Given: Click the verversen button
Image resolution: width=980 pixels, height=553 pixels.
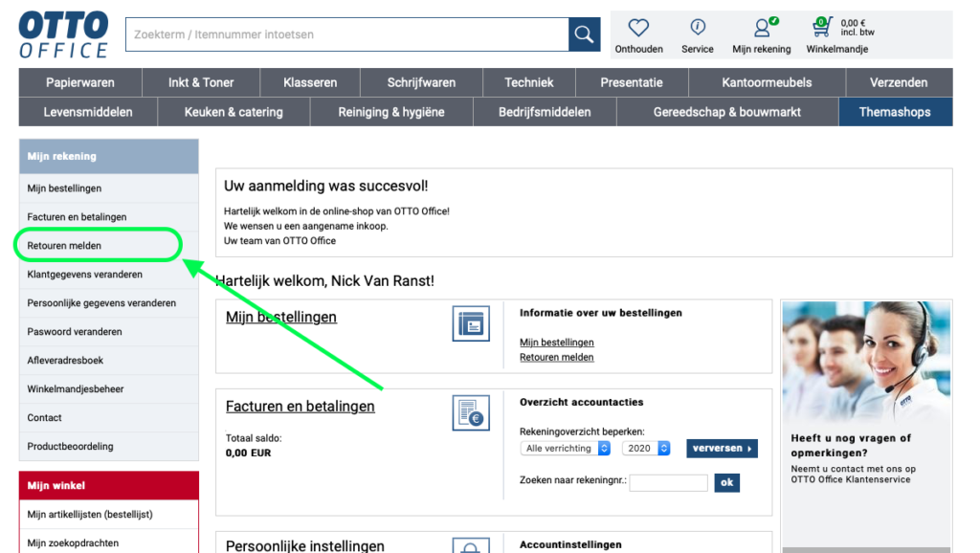Looking at the screenshot, I should [722, 449].
